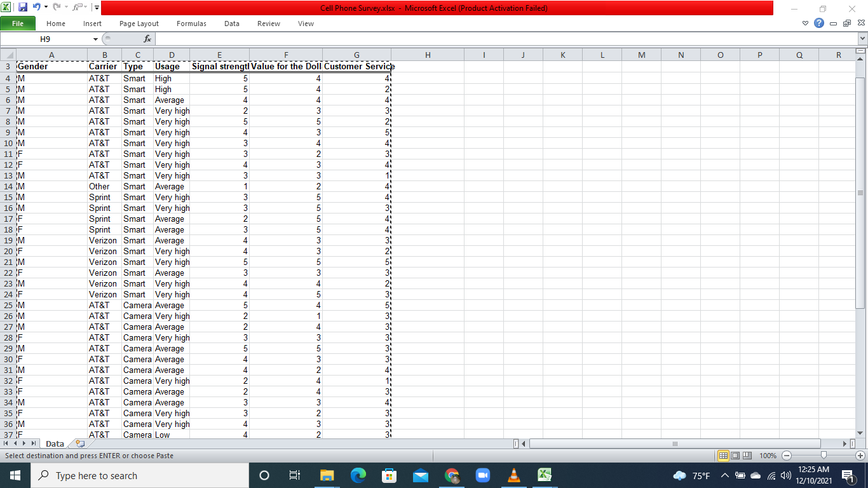This screenshot has width=868, height=488.
Task: Open the Quick Access Toolbar customization arrow
Action: [x=96, y=8]
